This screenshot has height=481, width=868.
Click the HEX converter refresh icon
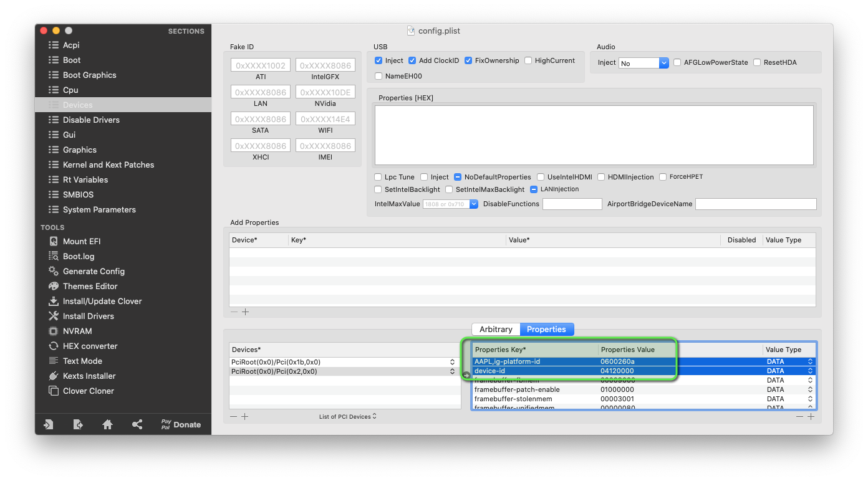pos(53,346)
